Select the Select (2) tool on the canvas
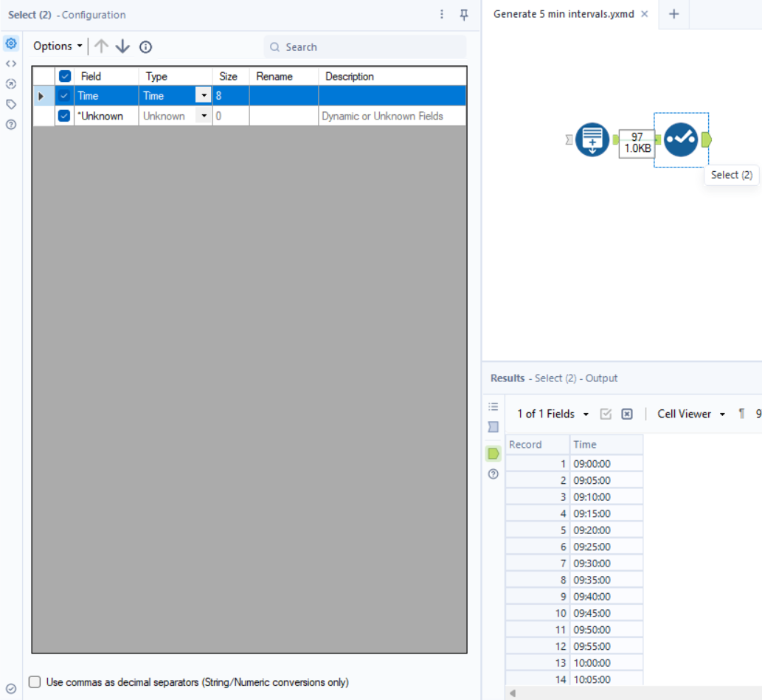 [x=680, y=139]
